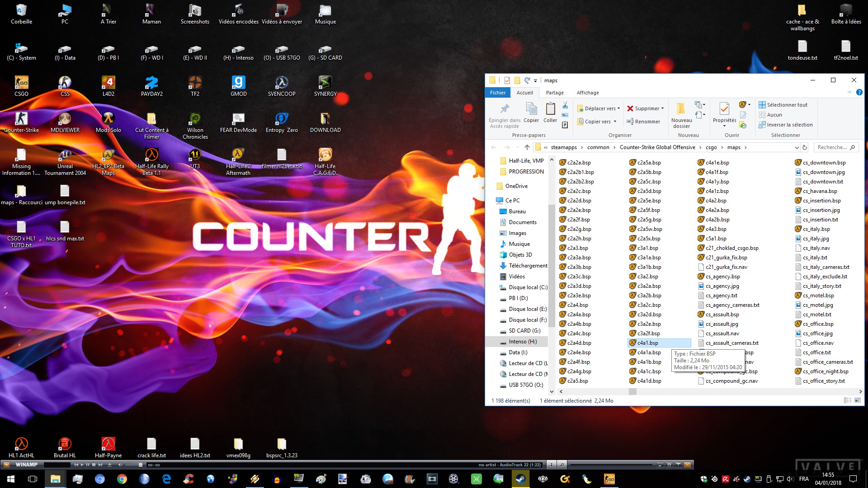Open the Déplacer vers dropdown
This screenshot has width=868, height=488.
pyautogui.click(x=618, y=108)
